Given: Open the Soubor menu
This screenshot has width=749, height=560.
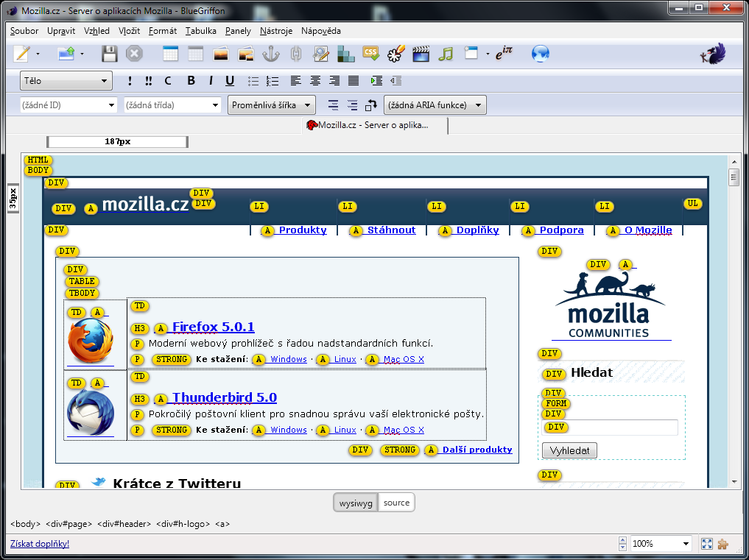Looking at the screenshot, I should [x=24, y=31].
